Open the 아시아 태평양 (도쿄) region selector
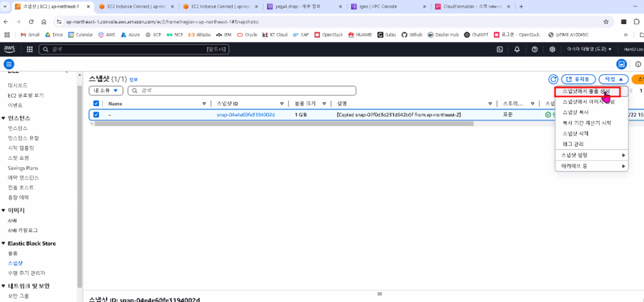 coord(589,50)
